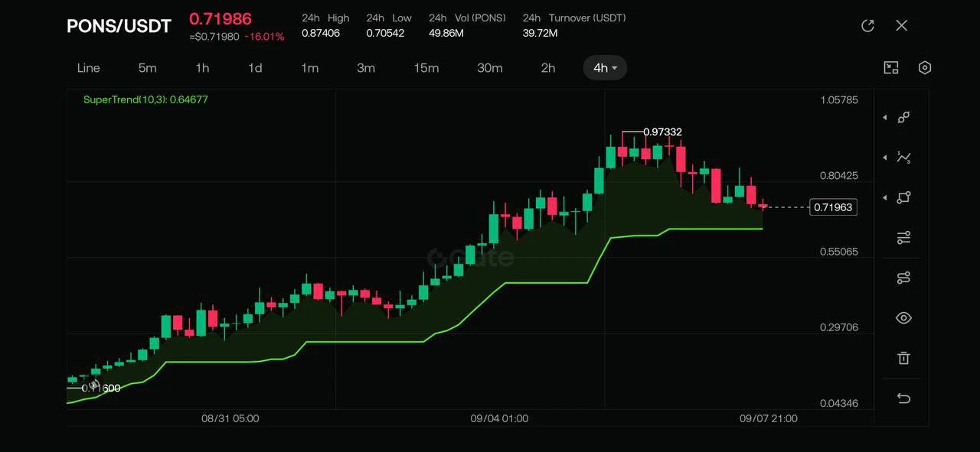Image resolution: width=980 pixels, height=452 pixels.
Task: Click the 0.04346 price axis label
Action: coord(839,403)
